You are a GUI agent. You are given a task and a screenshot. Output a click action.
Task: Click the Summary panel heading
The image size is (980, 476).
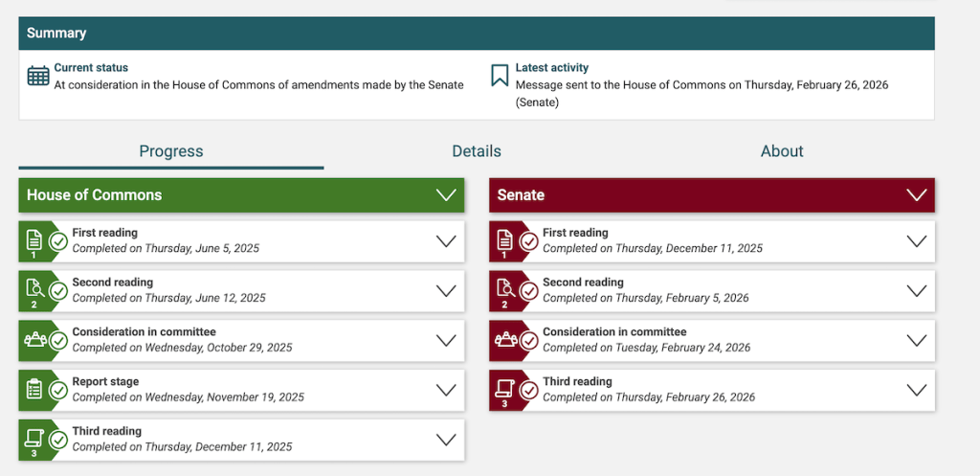pos(56,34)
